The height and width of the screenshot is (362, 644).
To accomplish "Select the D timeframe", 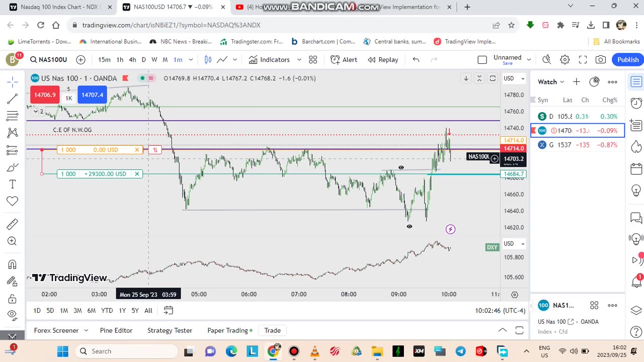I will [x=143, y=59].
